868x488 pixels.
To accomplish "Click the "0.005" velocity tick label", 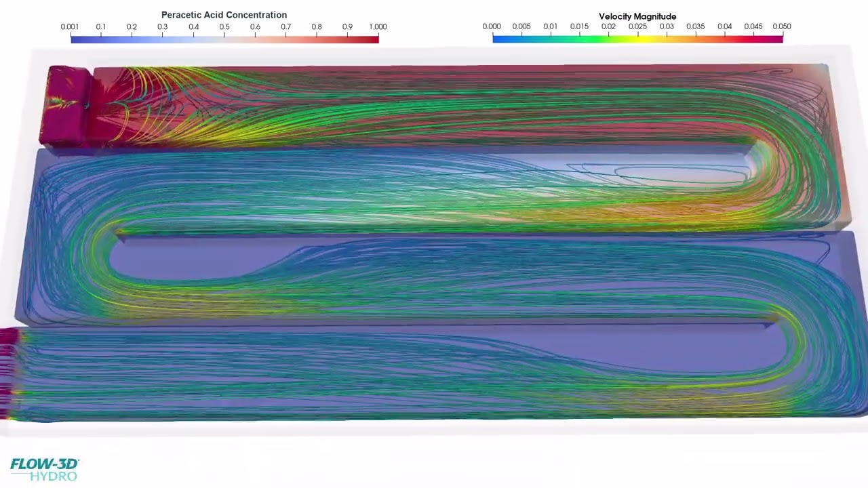I will pyautogui.click(x=521, y=26).
